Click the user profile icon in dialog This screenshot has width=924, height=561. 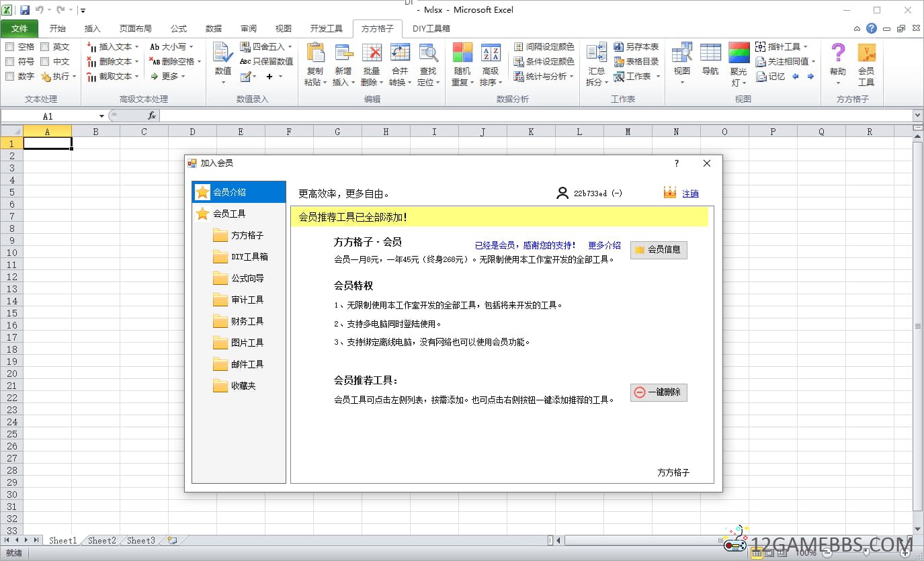click(562, 193)
